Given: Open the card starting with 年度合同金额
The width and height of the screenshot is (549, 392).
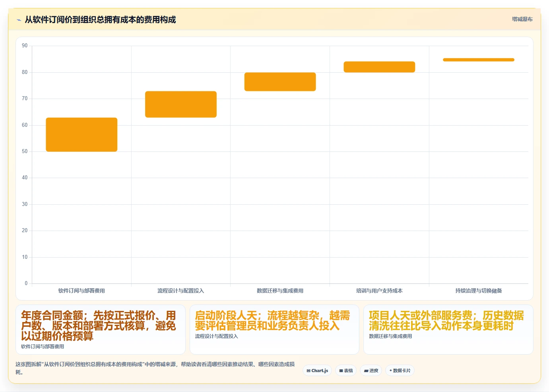Looking at the screenshot, I should (101, 330).
